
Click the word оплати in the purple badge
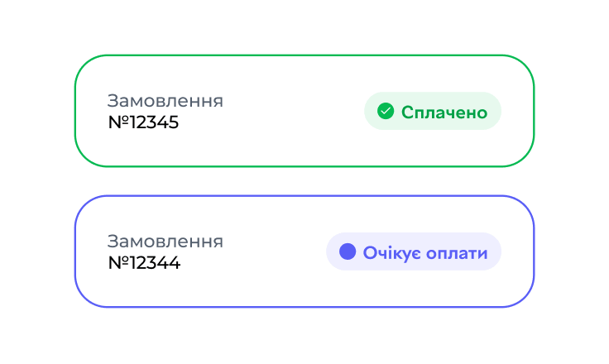point(457,255)
